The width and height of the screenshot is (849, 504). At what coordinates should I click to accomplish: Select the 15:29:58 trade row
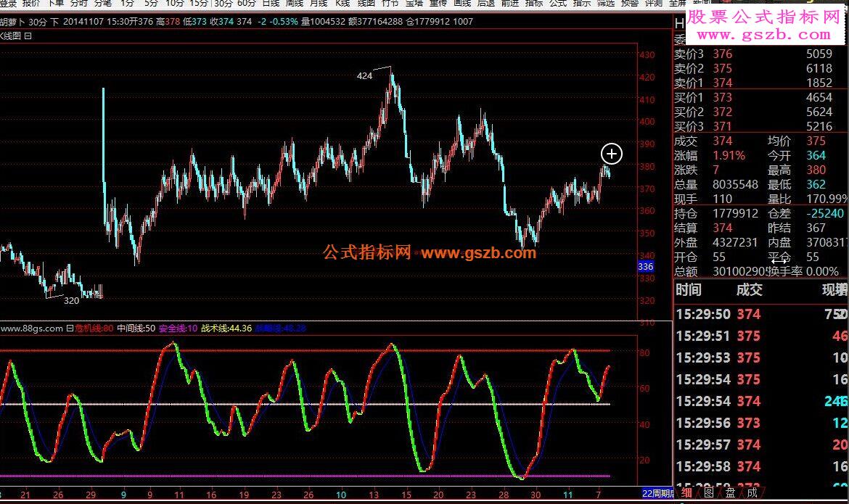(761, 466)
